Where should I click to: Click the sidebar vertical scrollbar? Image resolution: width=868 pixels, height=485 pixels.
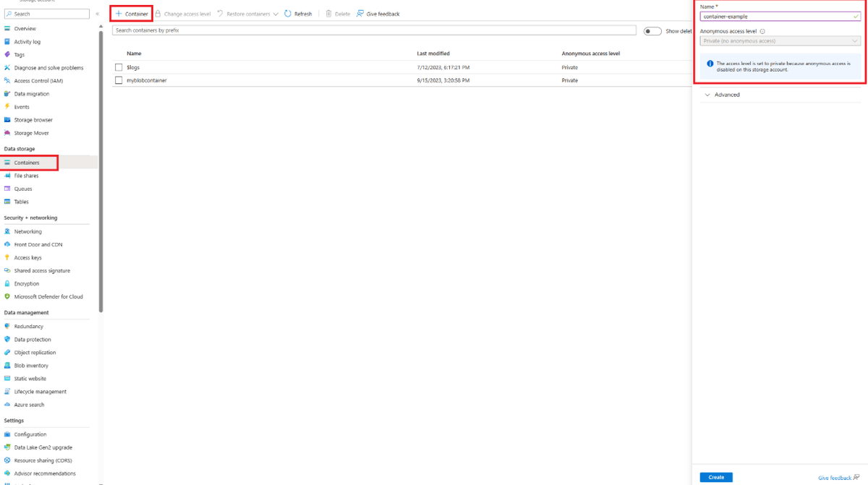click(x=101, y=172)
